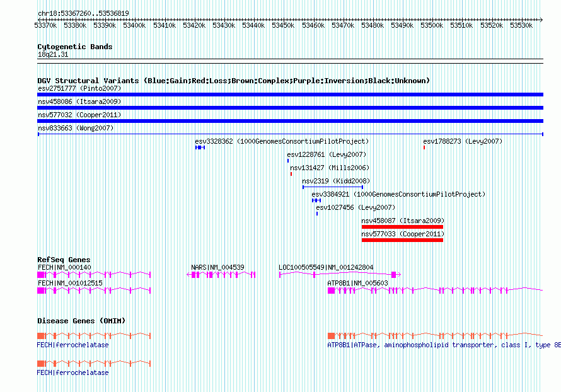
Task: Open the nsv833663 (Wong2007) variant label
Action: (76, 128)
